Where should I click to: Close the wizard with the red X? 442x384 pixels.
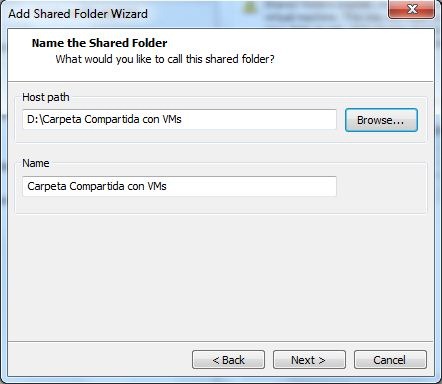[412, 9]
